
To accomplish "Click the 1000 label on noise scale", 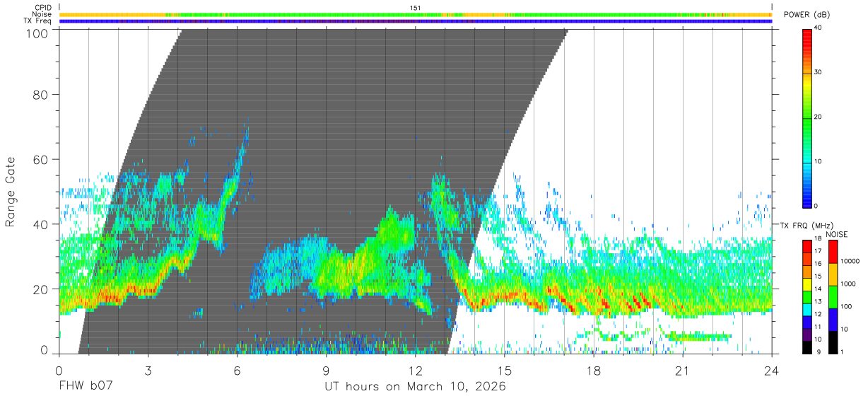I will tap(850, 284).
